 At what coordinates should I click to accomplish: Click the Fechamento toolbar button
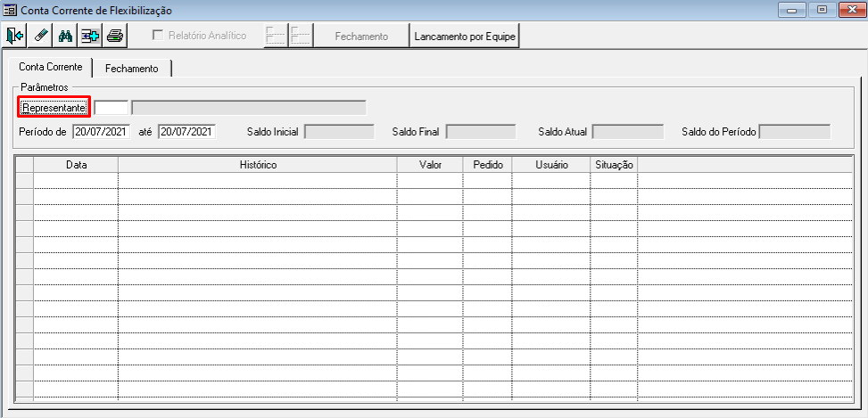pos(361,36)
